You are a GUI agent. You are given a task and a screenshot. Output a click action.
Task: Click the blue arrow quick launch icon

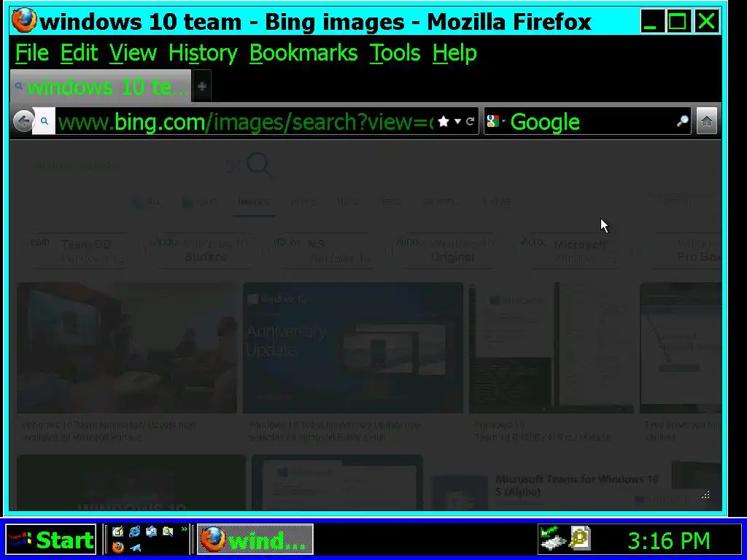point(135,548)
